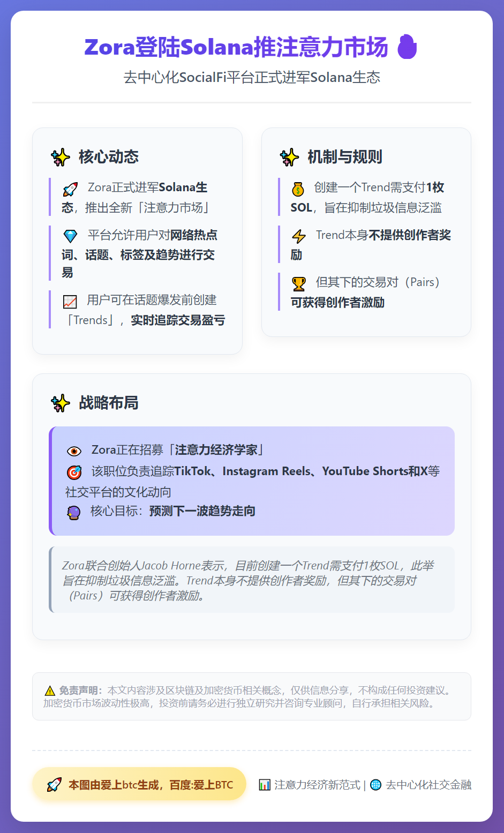This screenshot has width=504, height=833.
Task: Click the text 网络热点词、话题、标签及趋势进行交易
Action: click(139, 254)
